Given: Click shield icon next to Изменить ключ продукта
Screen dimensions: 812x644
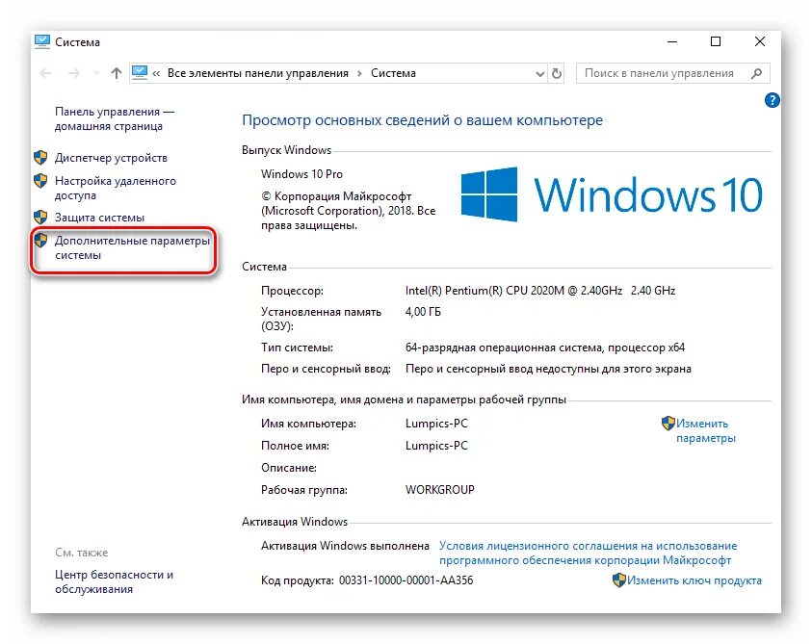Looking at the screenshot, I should tap(618, 580).
